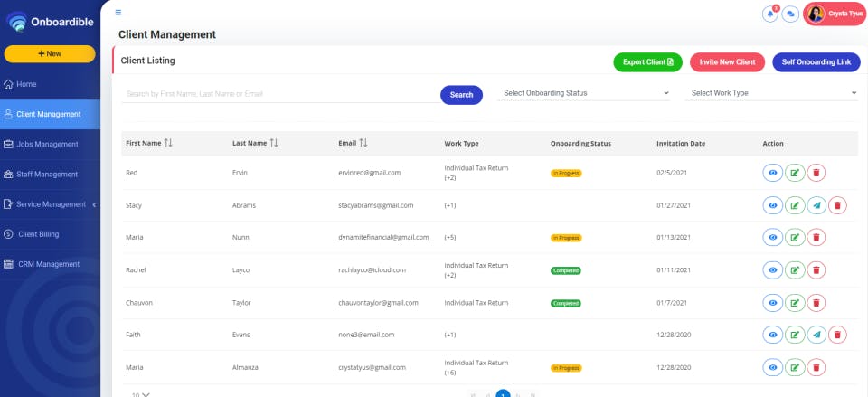Edit Maria Nunn client record
868x397 pixels.
[795, 238]
